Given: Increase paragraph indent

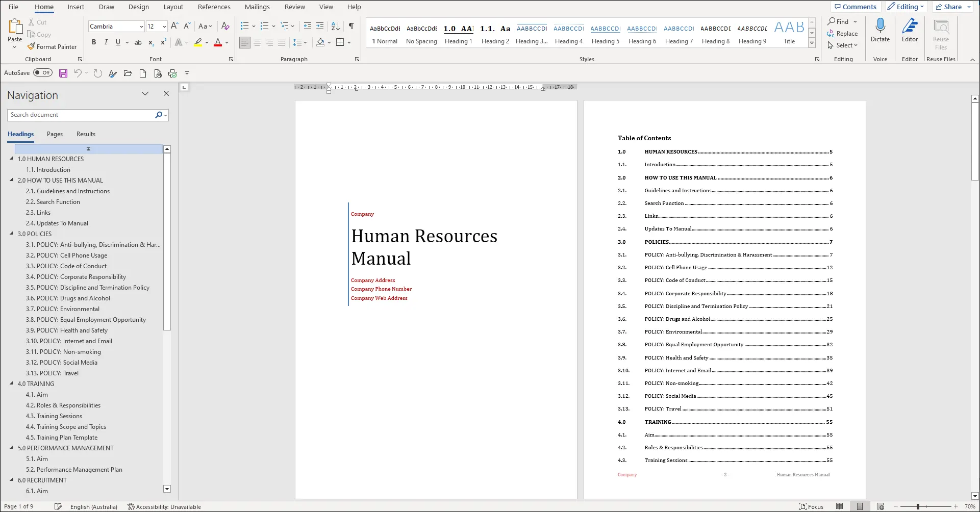Looking at the screenshot, I should [320, 26].
